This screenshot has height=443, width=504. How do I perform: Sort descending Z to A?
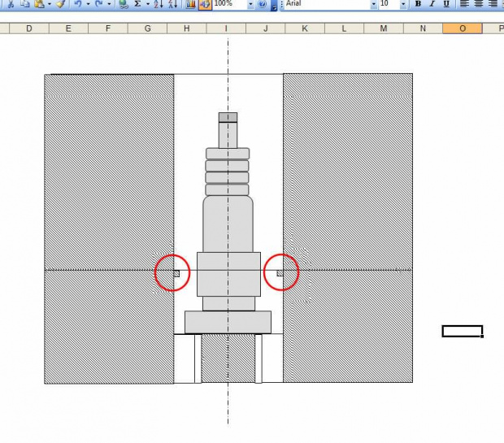173,4
